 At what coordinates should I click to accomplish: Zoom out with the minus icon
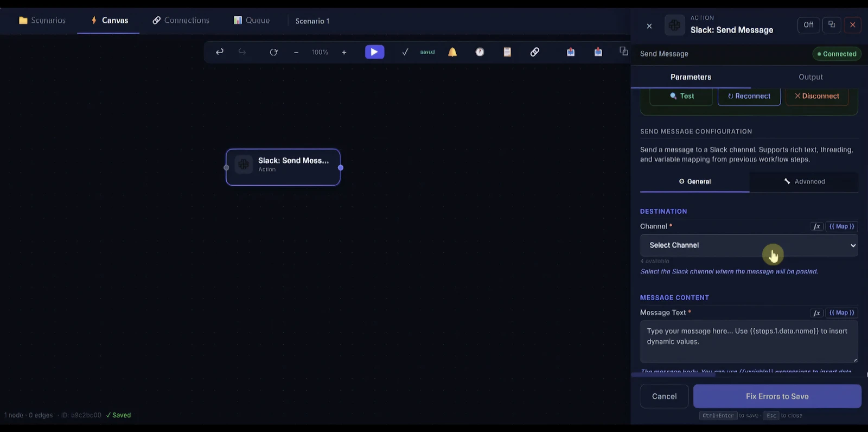(x=296, y=52)
